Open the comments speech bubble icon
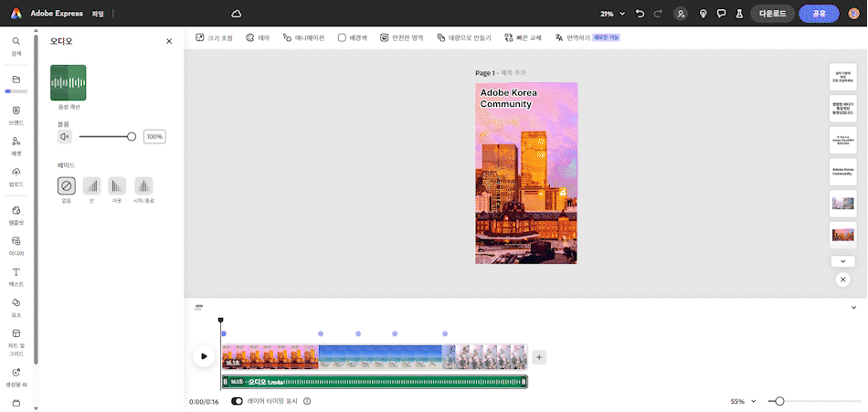This screenshot has width=868, height=412. click(x=721, y=14)
